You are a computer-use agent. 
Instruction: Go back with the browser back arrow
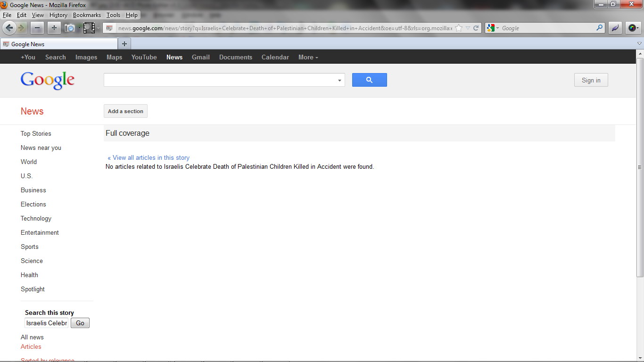click(9, 28)
